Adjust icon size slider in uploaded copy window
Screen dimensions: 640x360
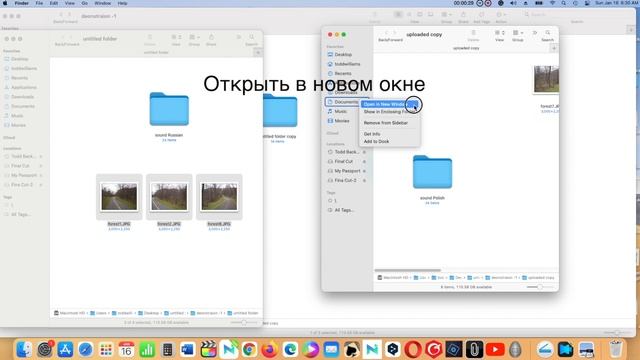(x=540, y=287)
